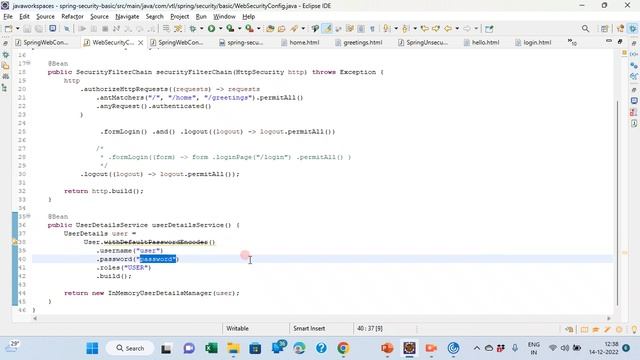Viewport: 640px width, 360px height.
Task: Open Excel from the taskbar
Action: point(211,348)
